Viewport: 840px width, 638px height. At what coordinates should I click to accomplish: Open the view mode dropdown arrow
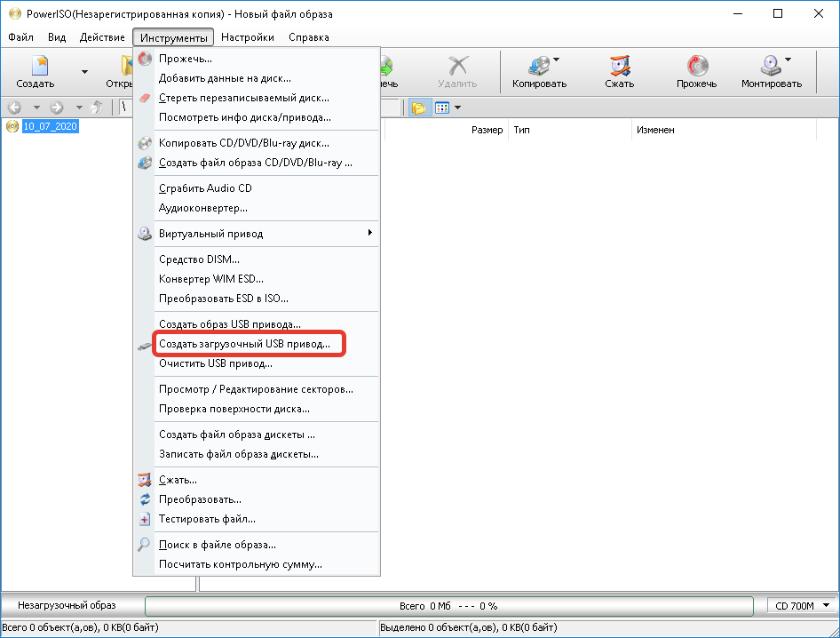point(457,108)
